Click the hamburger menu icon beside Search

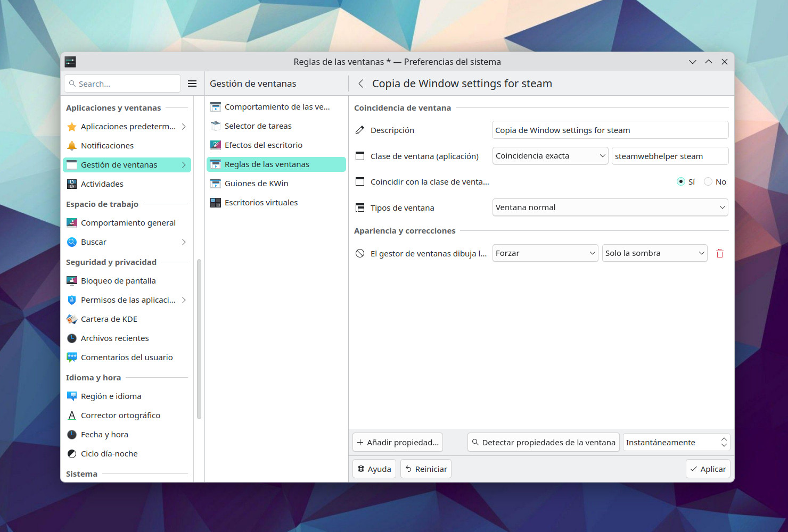pyautogui.click(x=192, y=84)
